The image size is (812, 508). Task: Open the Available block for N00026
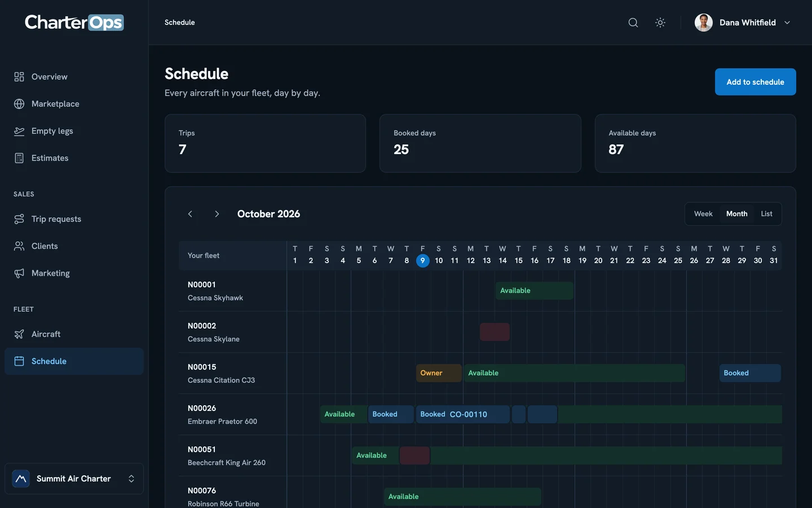click(343, 414)
